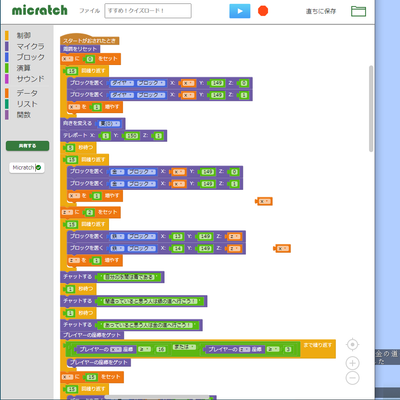Image resolution: width=400 pixels, height=400 pixels.
Task: Click the 直ちに保存 save link
Action: tap(321, 11)
